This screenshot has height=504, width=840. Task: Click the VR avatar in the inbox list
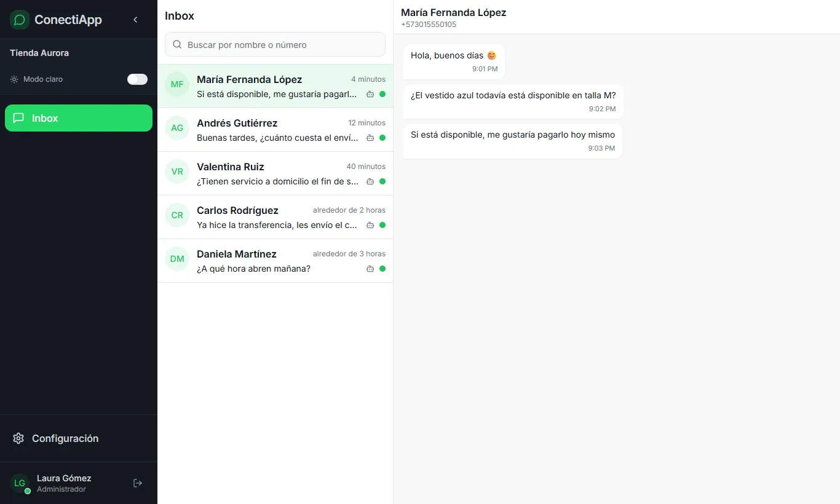pos(177,171)
